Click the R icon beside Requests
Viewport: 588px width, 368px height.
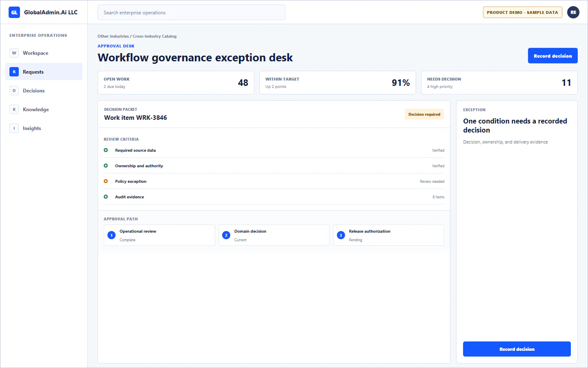[x=14, y=72]
